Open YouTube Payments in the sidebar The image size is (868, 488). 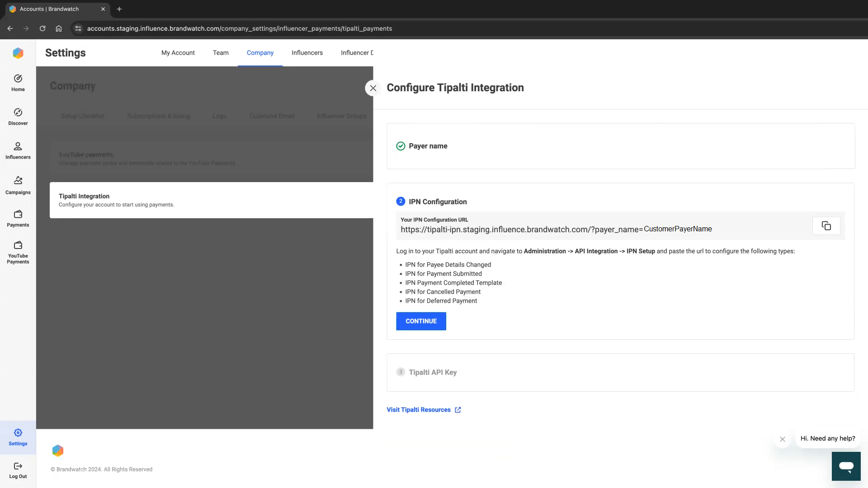[x=18, y=252]
